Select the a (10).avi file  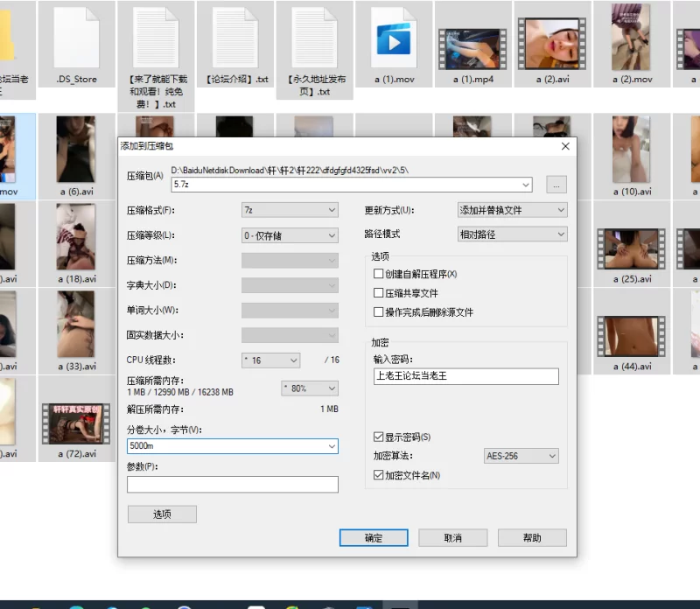(x=632, y=157)
